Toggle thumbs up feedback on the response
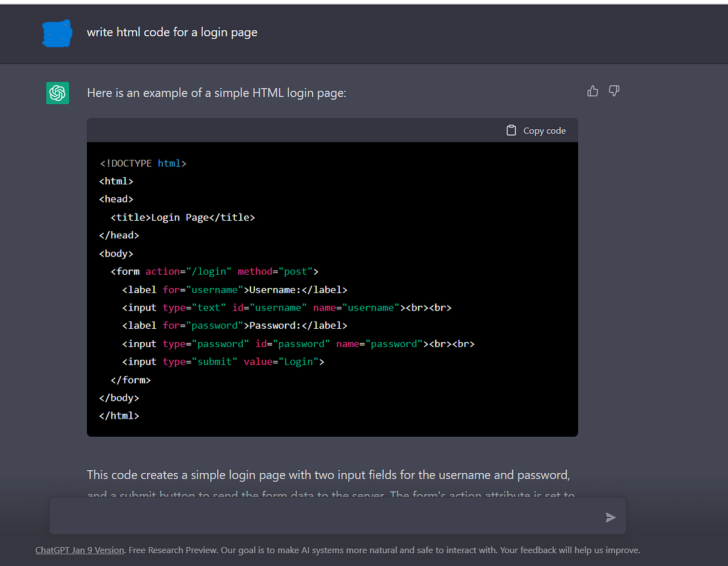The height and width of the screenshot is (566, 728). click(x=592, y=90)
